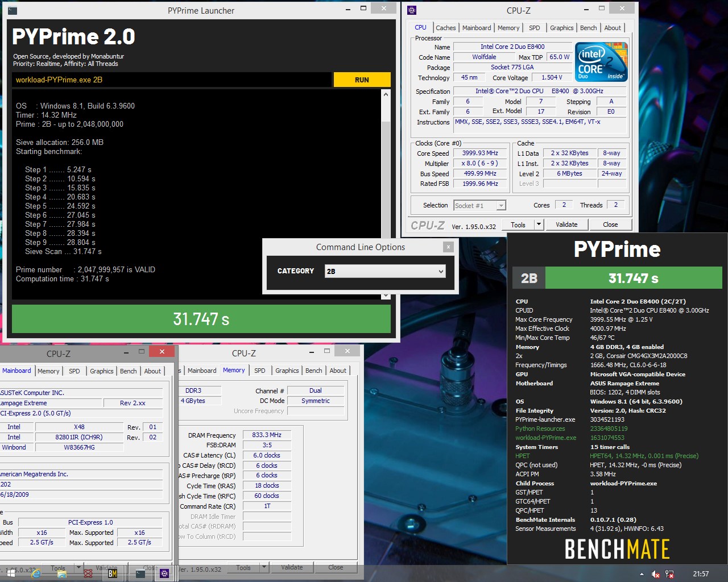Open Graphics tab in bottom-left CPU-Z window
The height and width of the screenshot is (582, 728).
pyautogui.click(x=102, y=371)
